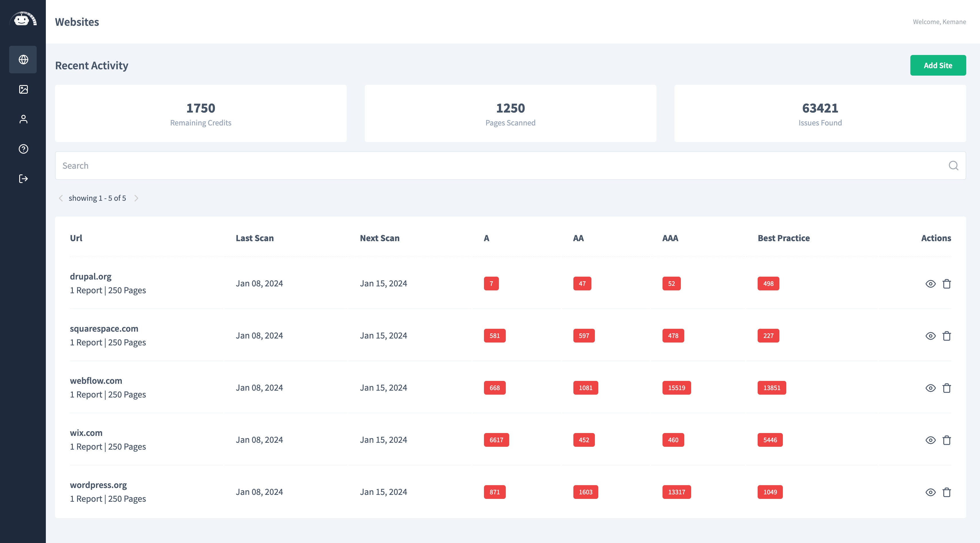Click eye icon for squarespace.com row
Screen dimensions: 980x543
pyautogui.click(x=930, y=336)
